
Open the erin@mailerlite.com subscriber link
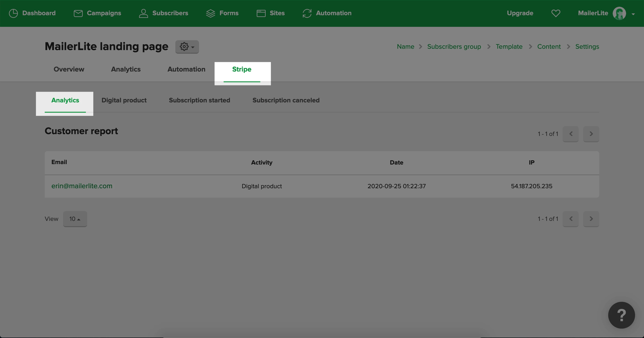(82, 186)
